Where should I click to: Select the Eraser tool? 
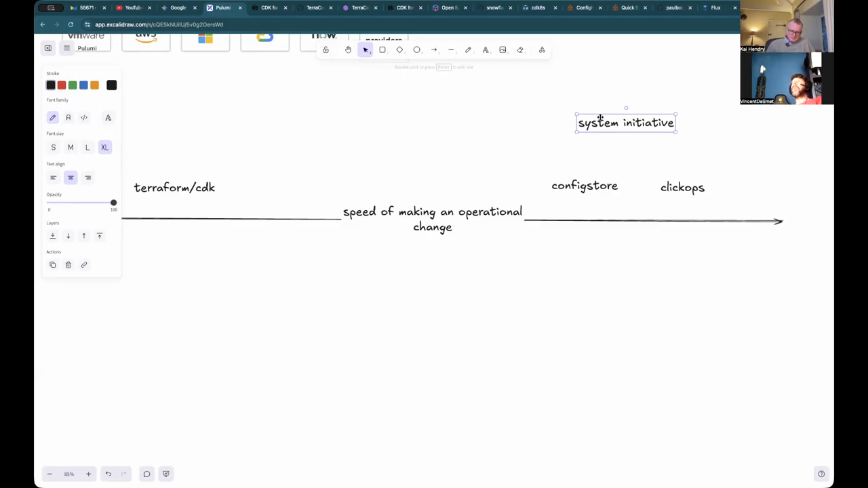pos(520,49)
